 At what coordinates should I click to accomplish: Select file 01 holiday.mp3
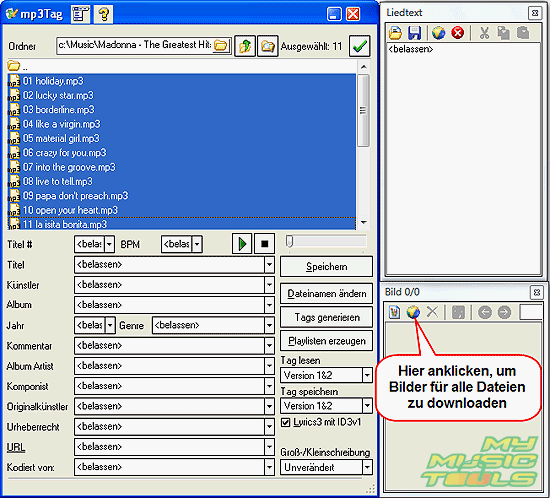tap(181, 81)
